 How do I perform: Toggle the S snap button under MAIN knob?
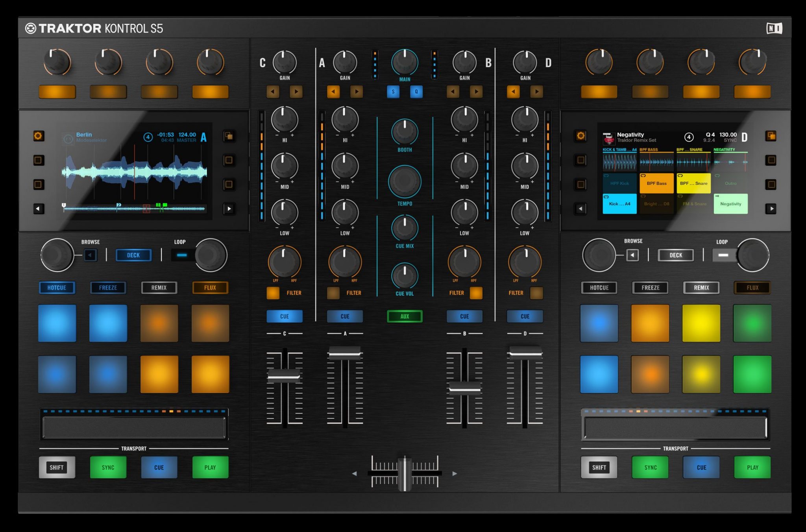[394, 92]
